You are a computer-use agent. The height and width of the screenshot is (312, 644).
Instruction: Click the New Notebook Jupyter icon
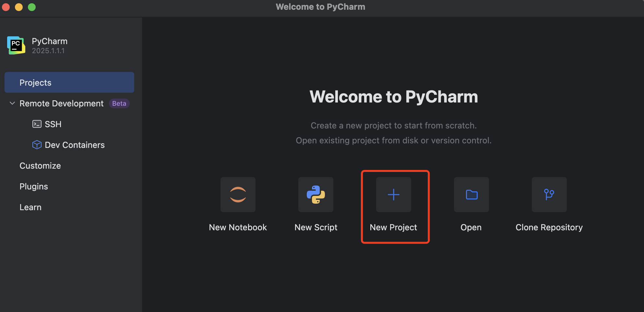click(x=238, y=195)
